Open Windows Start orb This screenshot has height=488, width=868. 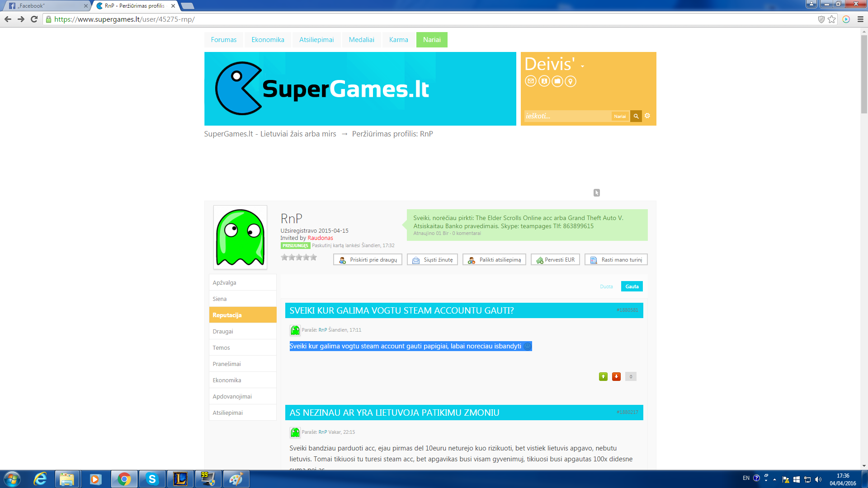[x=12, y=479]
